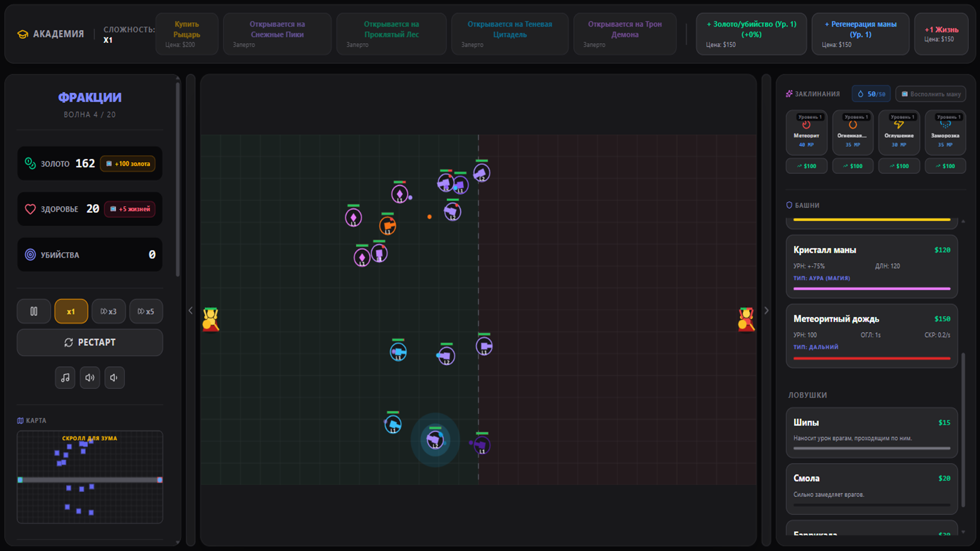Open the Купить Рыцарь shop item
The height and width of the screenshot is (551, 980).
[187, 34]
